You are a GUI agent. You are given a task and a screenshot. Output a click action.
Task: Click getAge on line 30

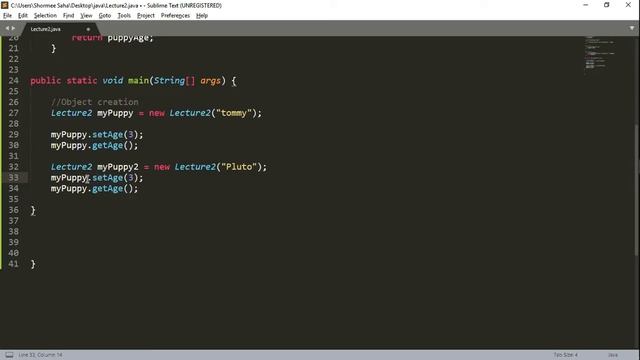[x=107, y=145]
